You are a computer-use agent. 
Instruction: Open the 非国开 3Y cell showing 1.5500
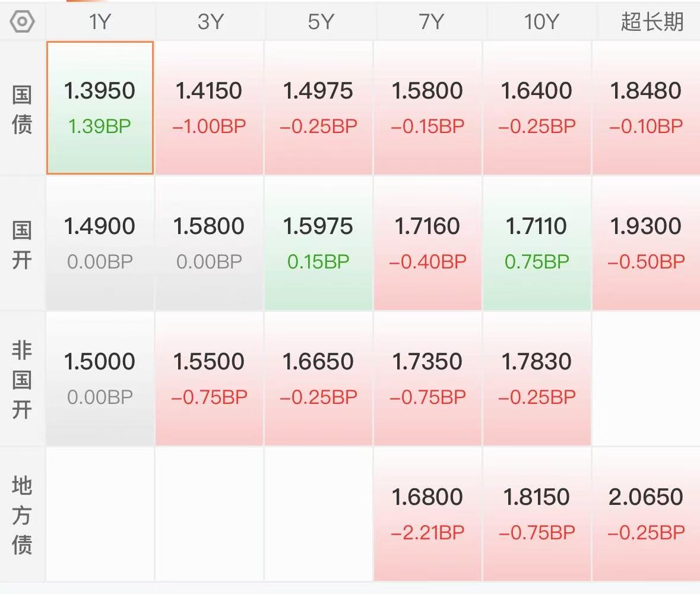(x=209, y=379)
